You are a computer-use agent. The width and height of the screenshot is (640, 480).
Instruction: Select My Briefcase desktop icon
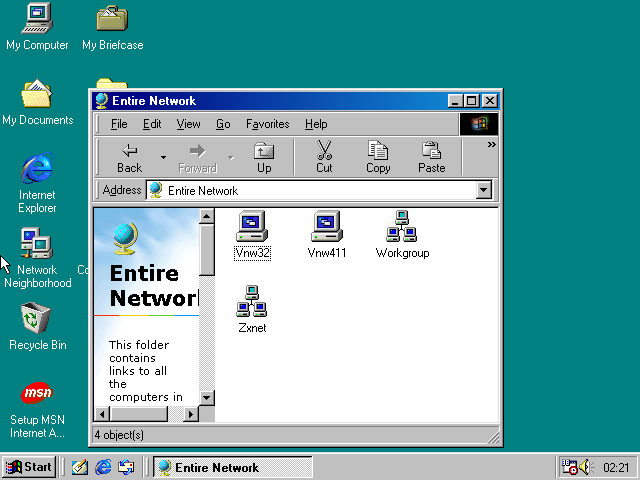(112, 27)
